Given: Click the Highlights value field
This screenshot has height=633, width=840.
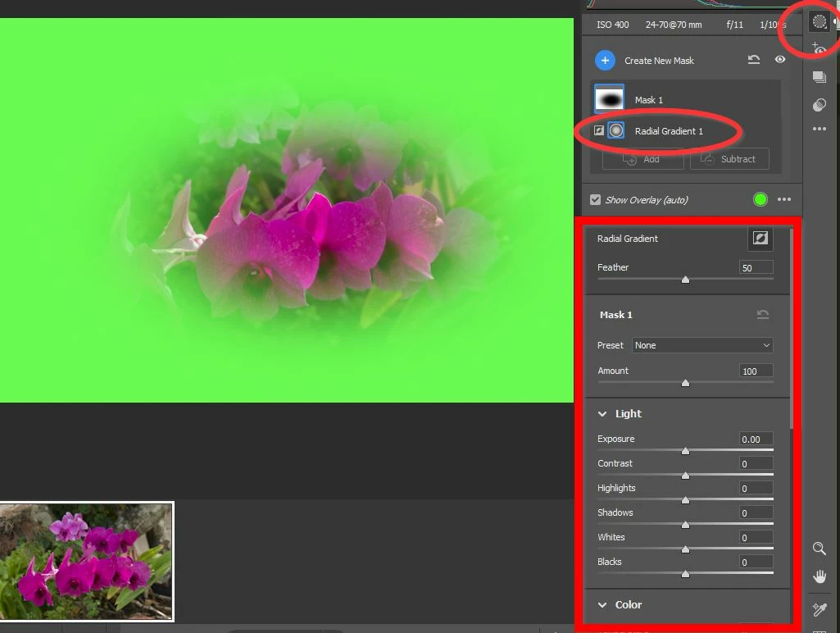Looking at the screenshot, I should click(756, 489).
